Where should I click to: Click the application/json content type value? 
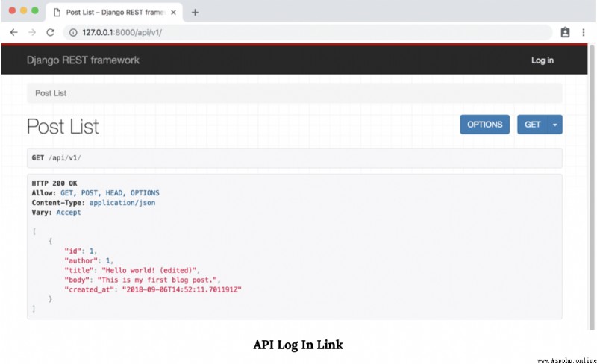(122, 203)
